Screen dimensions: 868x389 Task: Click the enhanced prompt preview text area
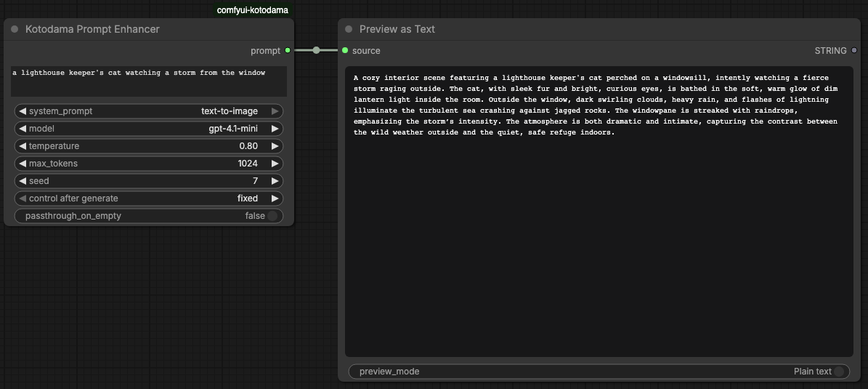click(599, 212)
